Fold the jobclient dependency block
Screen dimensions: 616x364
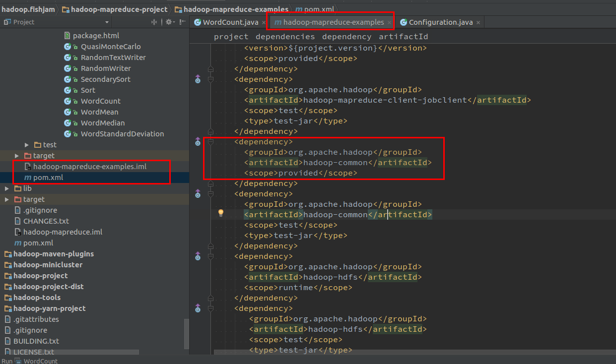click(210, 79)
